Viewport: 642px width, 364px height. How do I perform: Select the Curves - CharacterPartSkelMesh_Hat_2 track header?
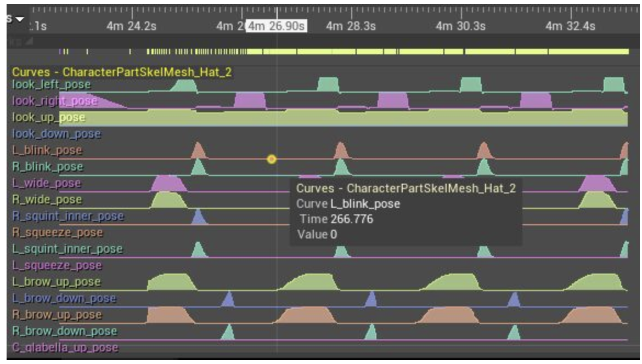click(x=121, y=72)
